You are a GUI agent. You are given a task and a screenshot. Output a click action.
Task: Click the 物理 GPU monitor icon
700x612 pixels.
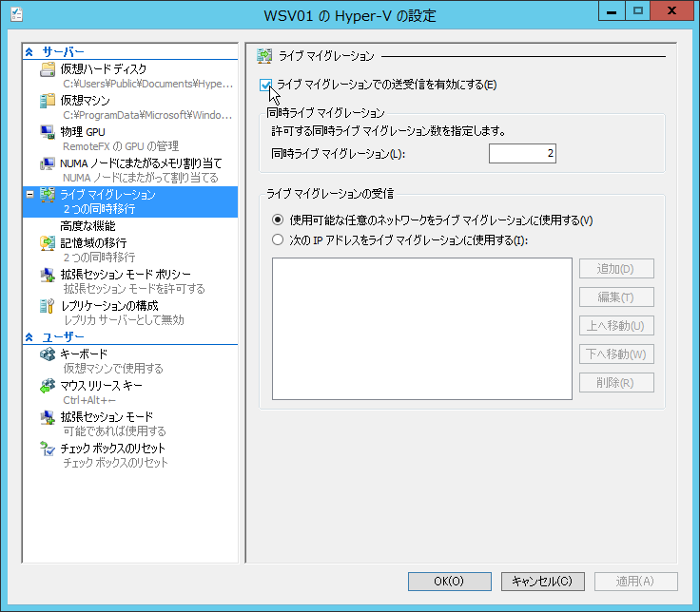click(x=48, y=132)
